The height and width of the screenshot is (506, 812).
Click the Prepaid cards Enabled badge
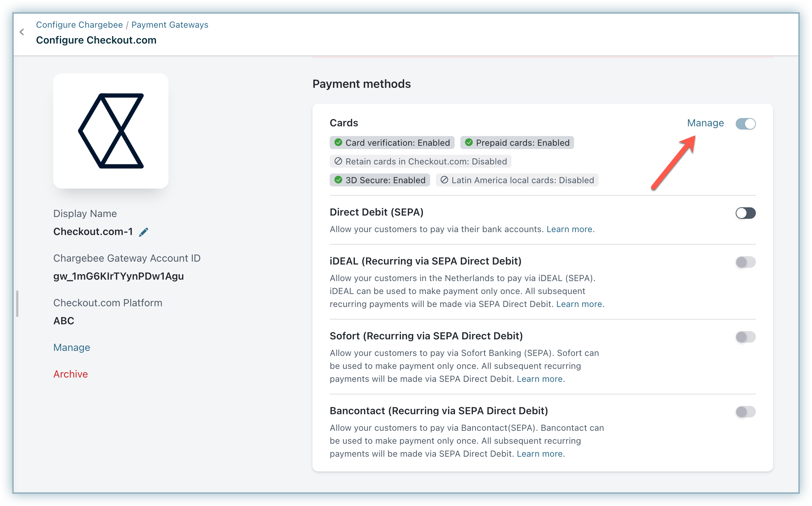coord(517,143)
